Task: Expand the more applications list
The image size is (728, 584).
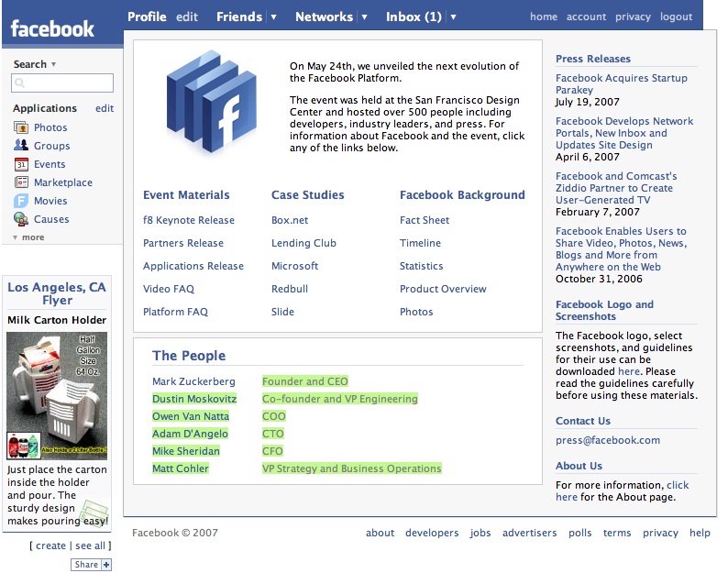Action: point(28,237)
